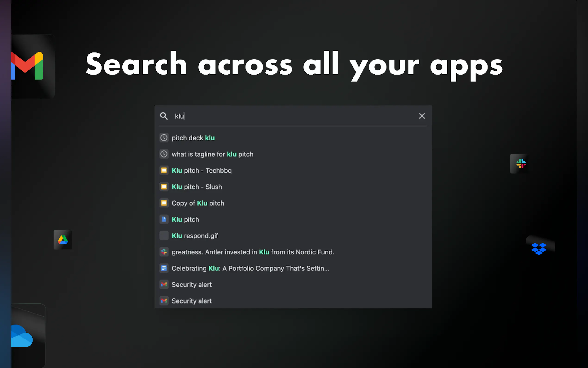Click the Slack icon on the Antler result
Screen dimensions: 588x368
tap(164, 252)
